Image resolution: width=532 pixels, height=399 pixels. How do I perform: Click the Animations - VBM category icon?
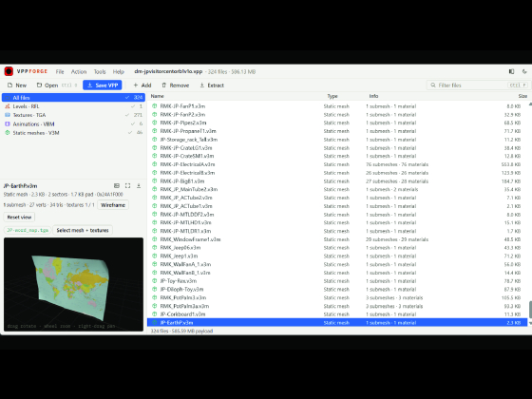pos(8,123)
